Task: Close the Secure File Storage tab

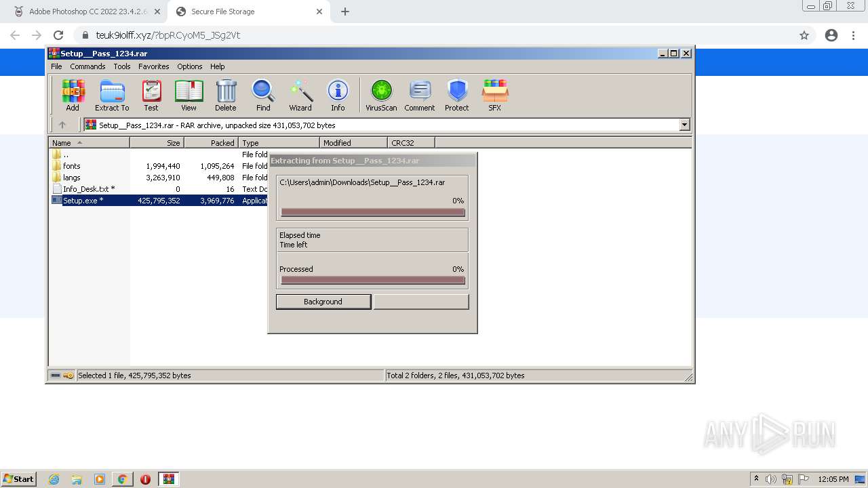Action: tap(319, 12)
